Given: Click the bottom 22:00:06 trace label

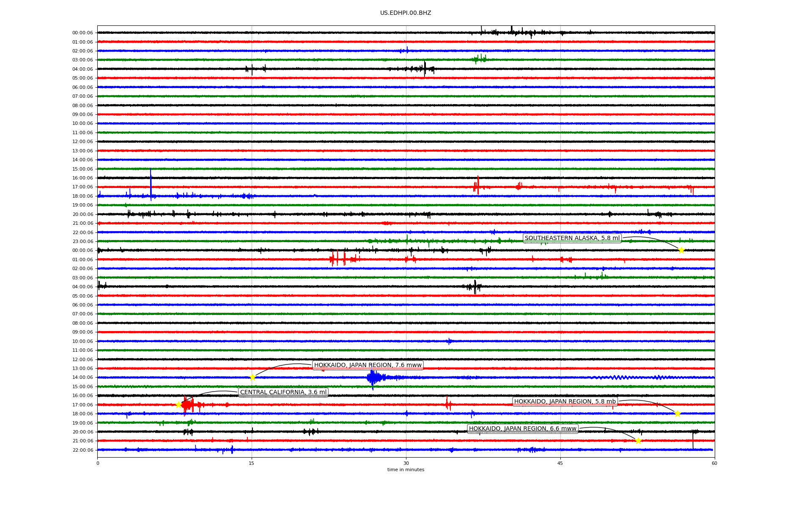Looking at the screenshot, I should click(82, 450).
